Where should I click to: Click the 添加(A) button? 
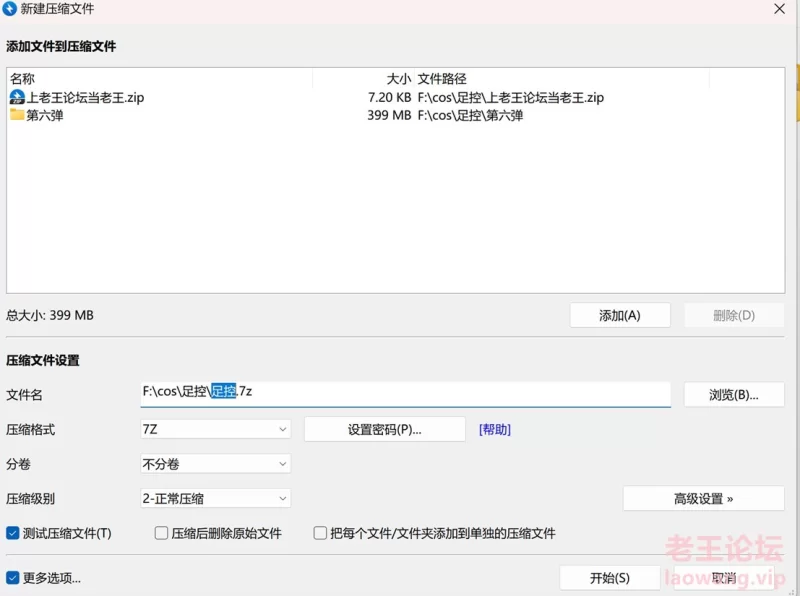(620, 315)
